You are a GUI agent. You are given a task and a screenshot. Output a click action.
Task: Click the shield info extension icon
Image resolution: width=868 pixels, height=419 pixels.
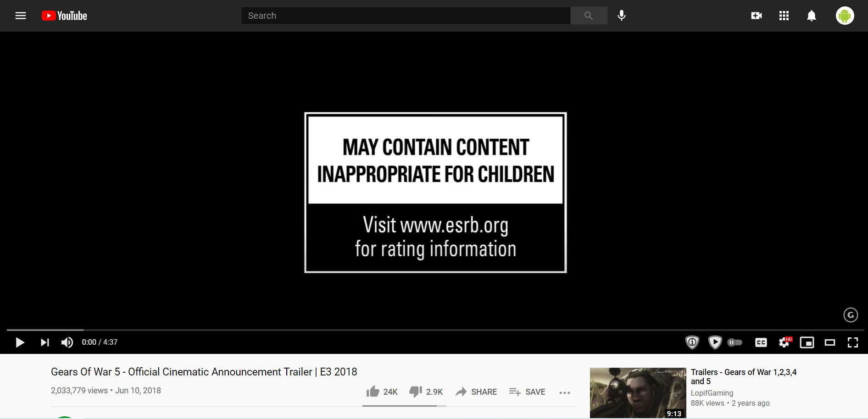(692, 342)
